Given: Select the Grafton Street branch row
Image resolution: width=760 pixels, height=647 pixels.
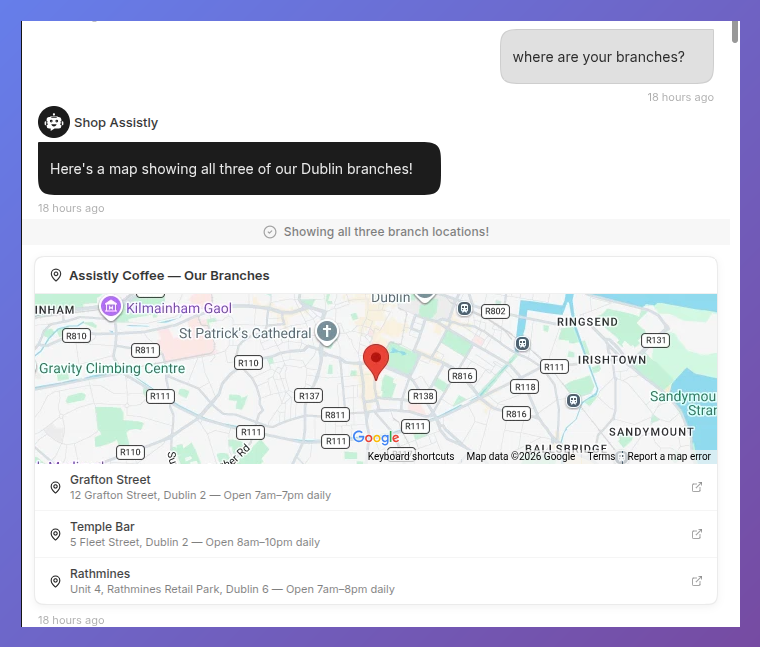Looking at the screenshot, I should 376,487.
